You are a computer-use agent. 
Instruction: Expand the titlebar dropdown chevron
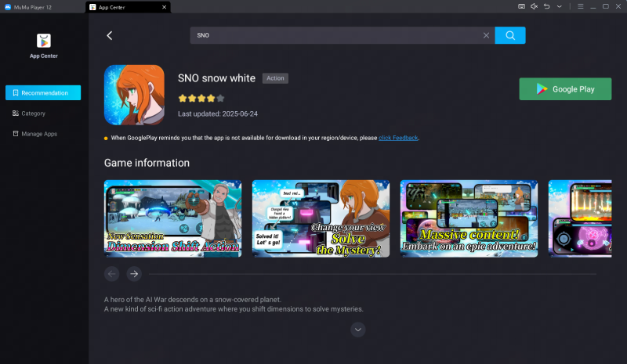click(x=560, y=6)
